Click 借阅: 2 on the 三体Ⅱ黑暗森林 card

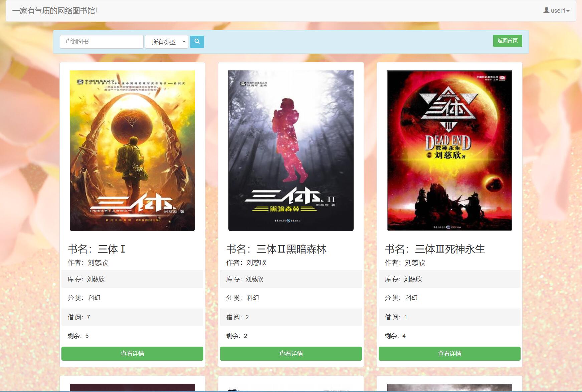pyautogui.click(x=237, y=317)
